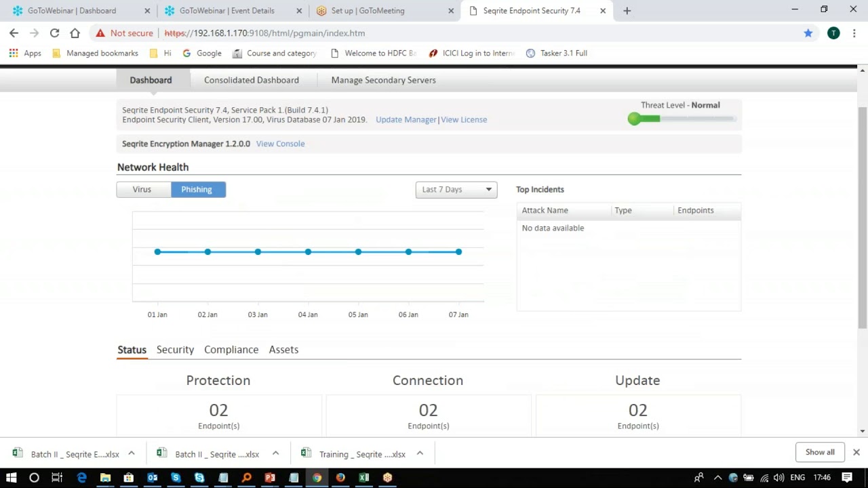Switch to Firefox in the taskbar

point(340,477)
